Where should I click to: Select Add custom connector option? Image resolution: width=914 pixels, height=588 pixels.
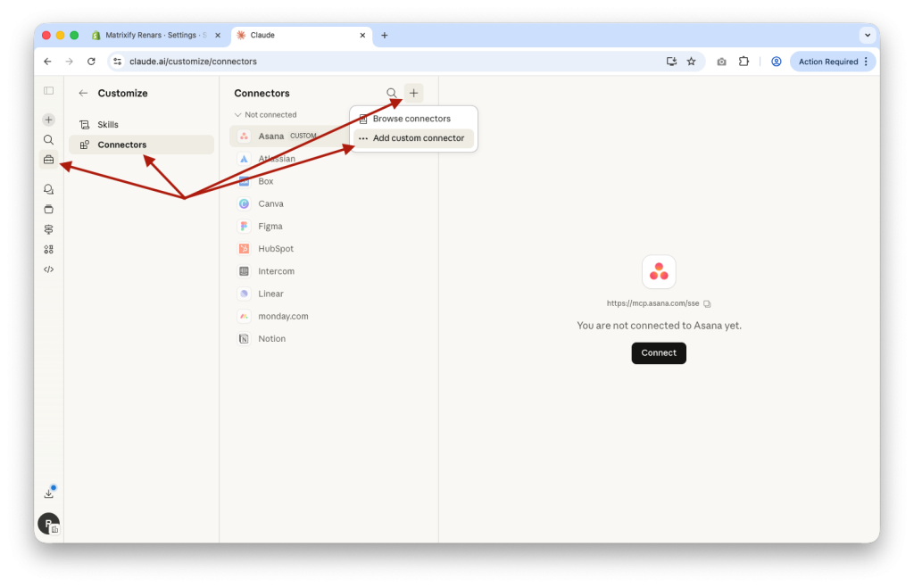coord(412,138)
